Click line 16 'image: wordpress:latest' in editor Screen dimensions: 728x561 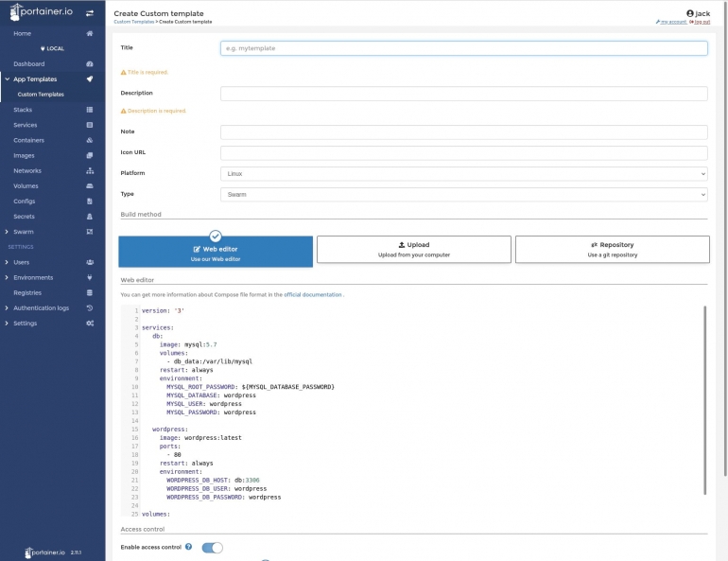pyautogui.click(x=200, y=437)
